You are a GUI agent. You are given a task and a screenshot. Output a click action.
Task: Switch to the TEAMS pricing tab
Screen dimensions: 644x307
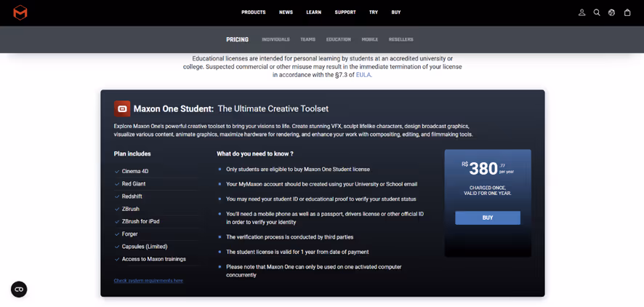307,39
